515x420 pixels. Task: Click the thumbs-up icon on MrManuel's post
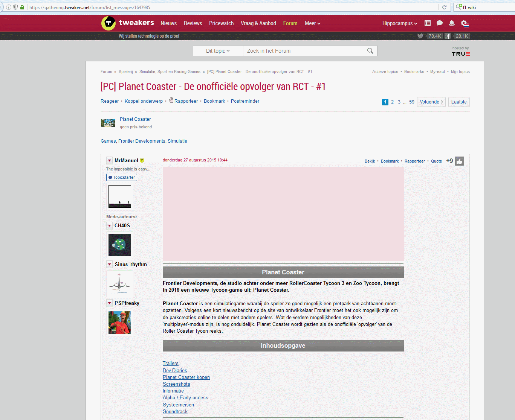tap(460, 161)
